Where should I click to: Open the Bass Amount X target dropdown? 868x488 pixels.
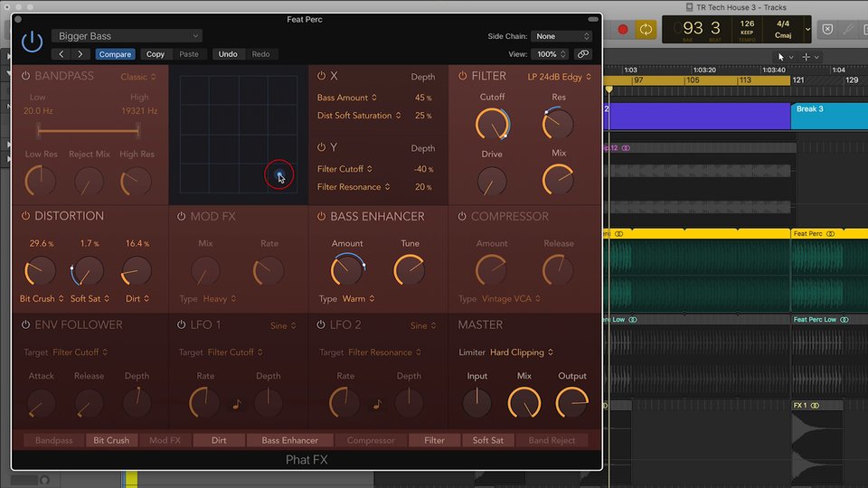[x=346, y=98]
